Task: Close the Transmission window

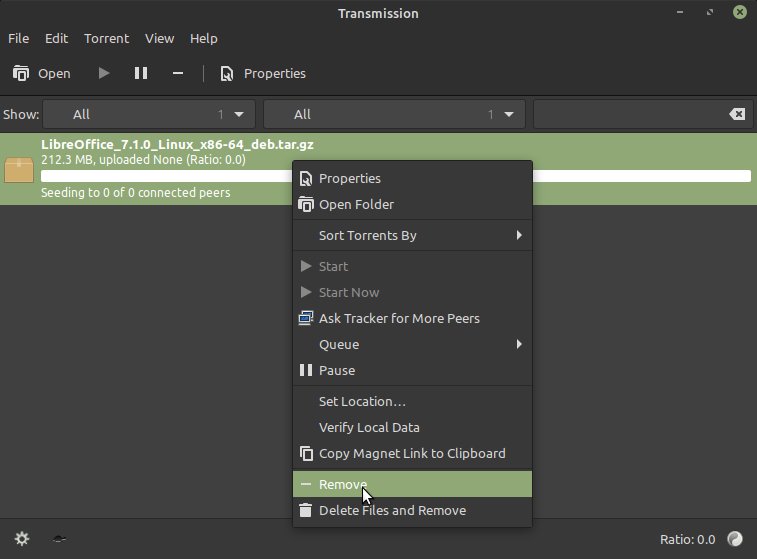Action: (x=740, y=12)
